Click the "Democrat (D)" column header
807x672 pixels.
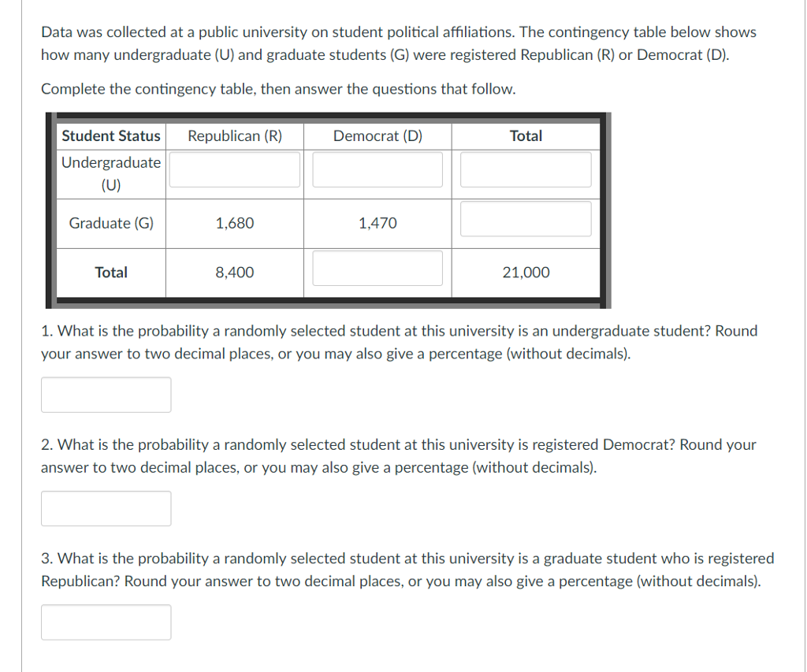coord(377,136)
